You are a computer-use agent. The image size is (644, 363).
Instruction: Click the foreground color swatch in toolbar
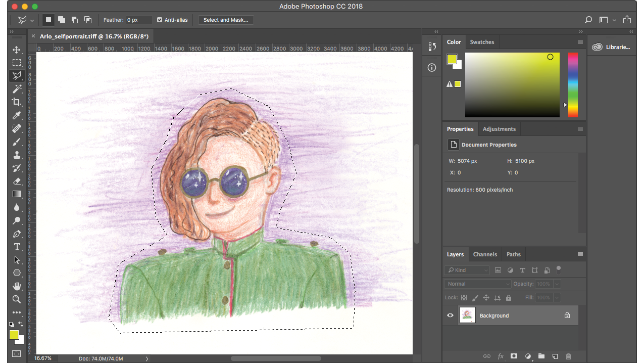coord(14,335)
